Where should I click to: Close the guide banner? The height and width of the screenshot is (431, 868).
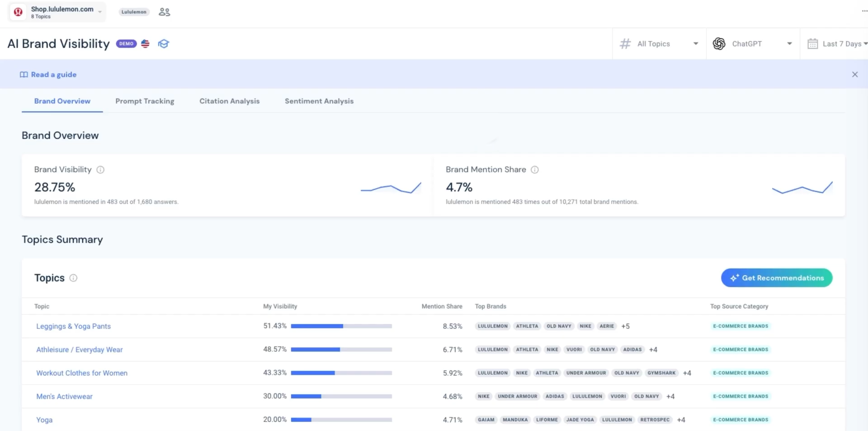coord(854,75)
